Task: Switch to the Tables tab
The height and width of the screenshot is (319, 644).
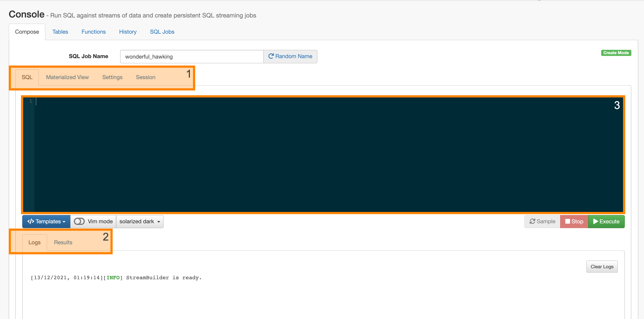Action: (60, 32)
